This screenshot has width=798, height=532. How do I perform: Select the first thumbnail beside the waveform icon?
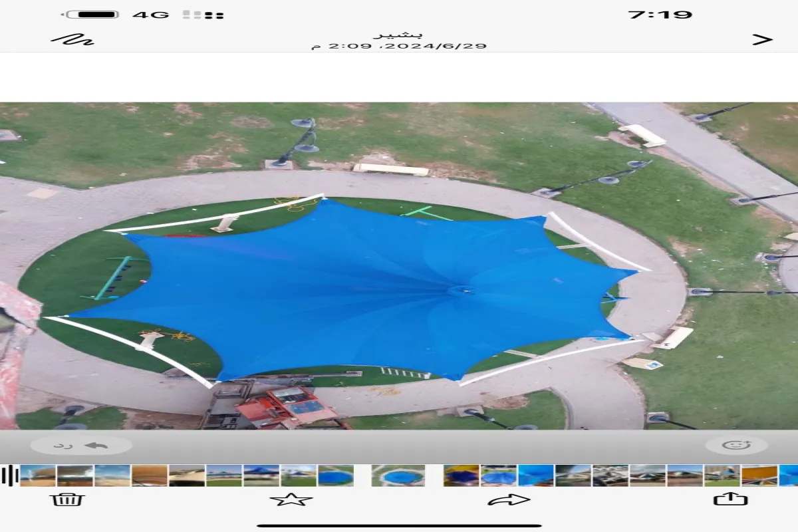tap(38, 475)
